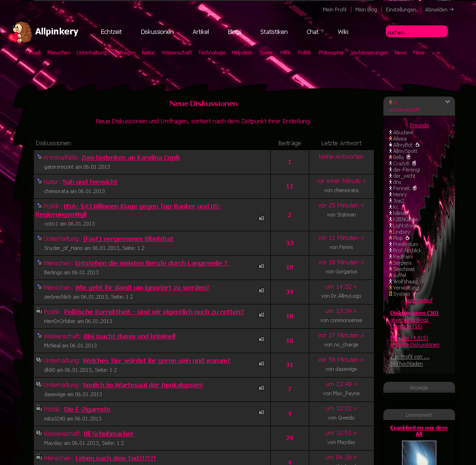The height and width of the screenshot is (465, 476).
Task: Click the thread icon beside Kriminalfälle topic
Action: click(x=39, y=157)
